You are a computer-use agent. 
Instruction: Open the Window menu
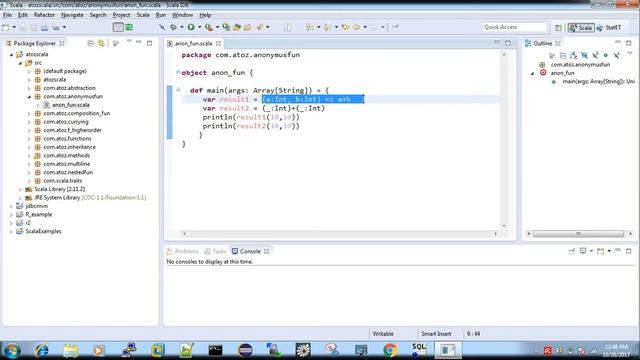pyautogui.click(x=182, y=15)
